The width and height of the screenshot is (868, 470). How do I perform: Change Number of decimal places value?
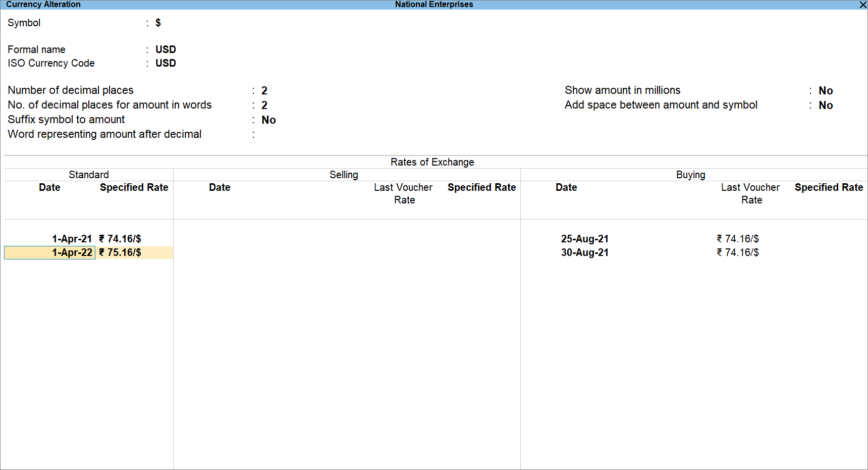264,91
